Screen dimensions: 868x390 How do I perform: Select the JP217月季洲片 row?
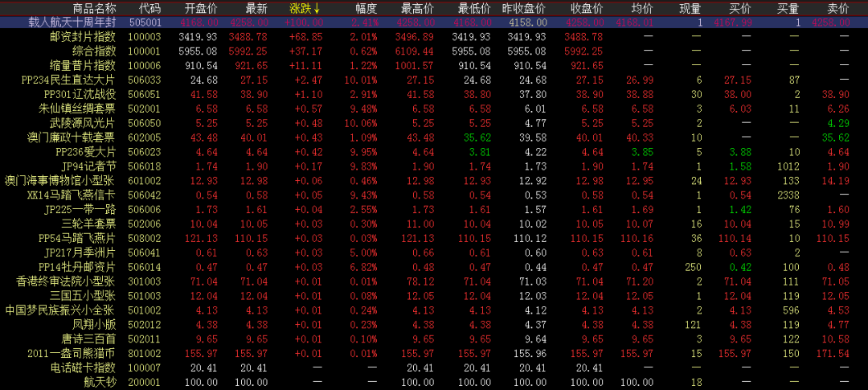tap(434, 252)
